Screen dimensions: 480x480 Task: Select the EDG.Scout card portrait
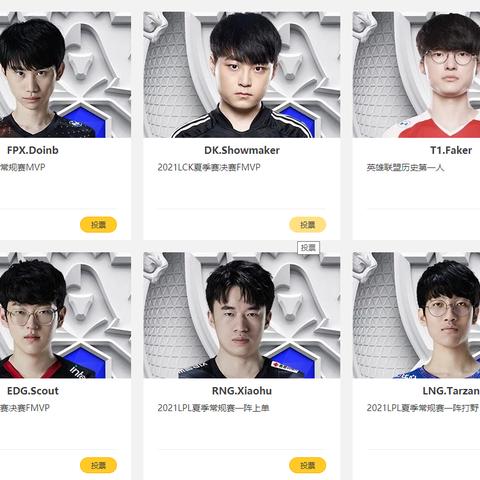(x=65, y=315)
